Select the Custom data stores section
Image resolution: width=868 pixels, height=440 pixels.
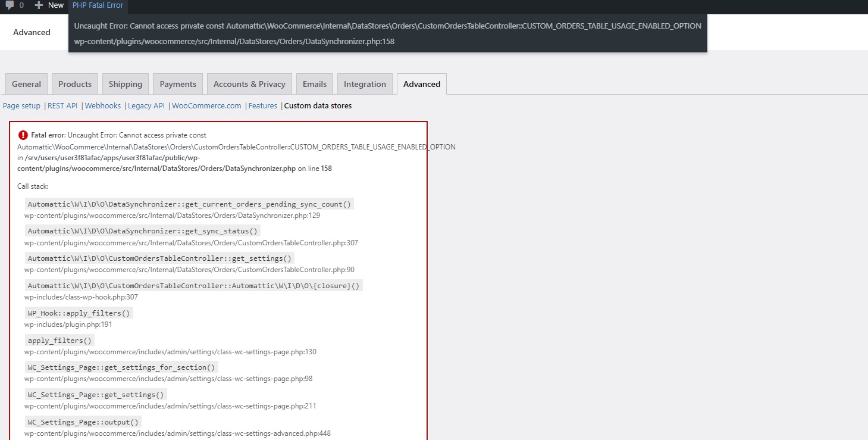317,105
